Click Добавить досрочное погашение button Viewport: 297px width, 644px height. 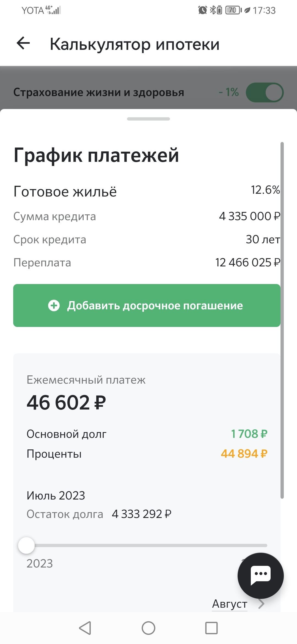click(x=147, y=305)
